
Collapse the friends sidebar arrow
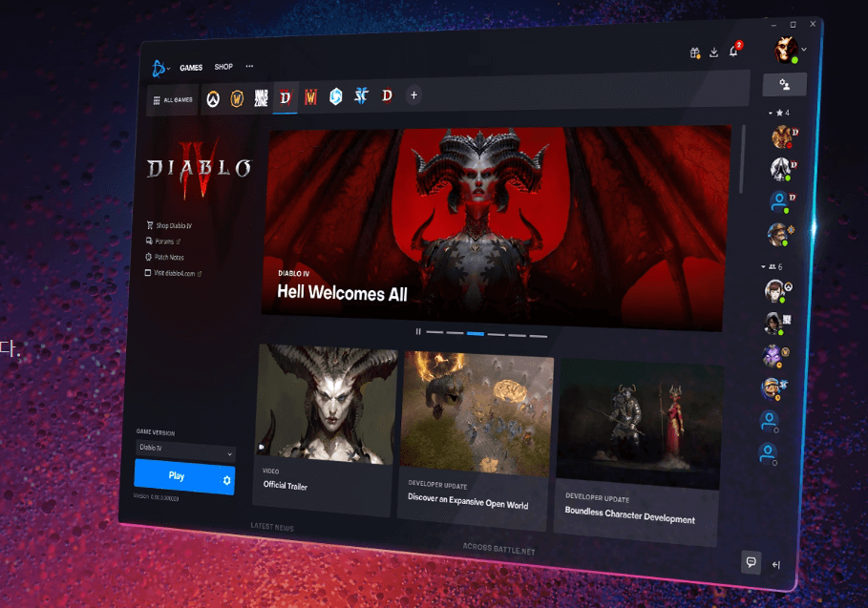776,564
